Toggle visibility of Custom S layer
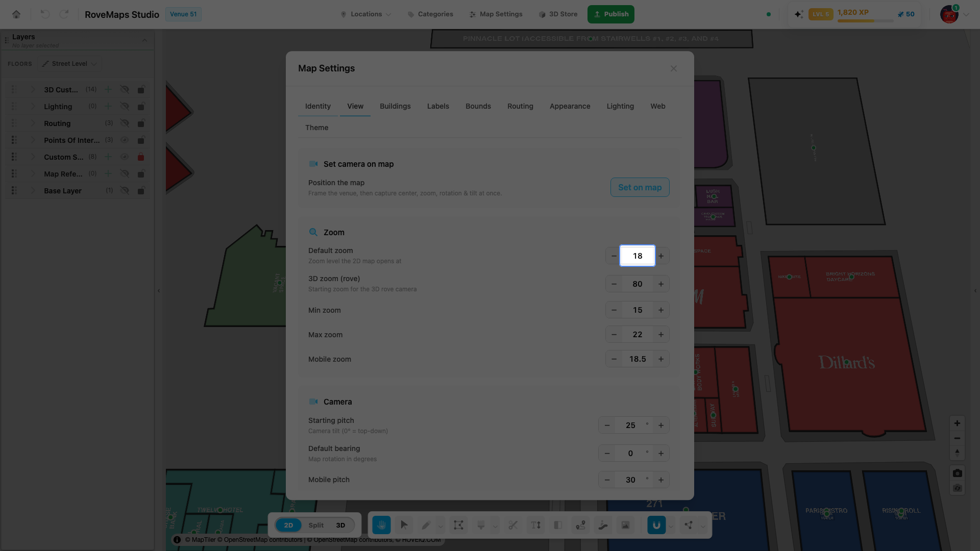The width and height of the screenshot is (980, 551). pyautogui.click(x=125, y=157)
